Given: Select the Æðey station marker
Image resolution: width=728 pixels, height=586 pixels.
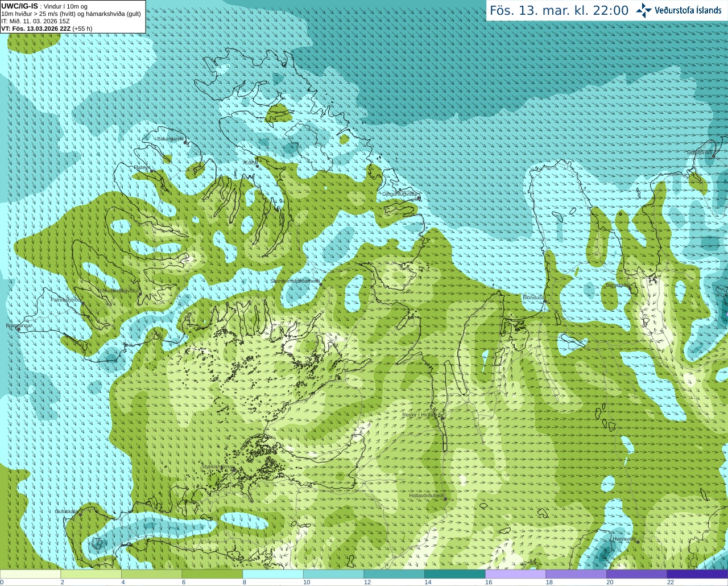Looking at the screenshot, I should (x=257, y=166).
